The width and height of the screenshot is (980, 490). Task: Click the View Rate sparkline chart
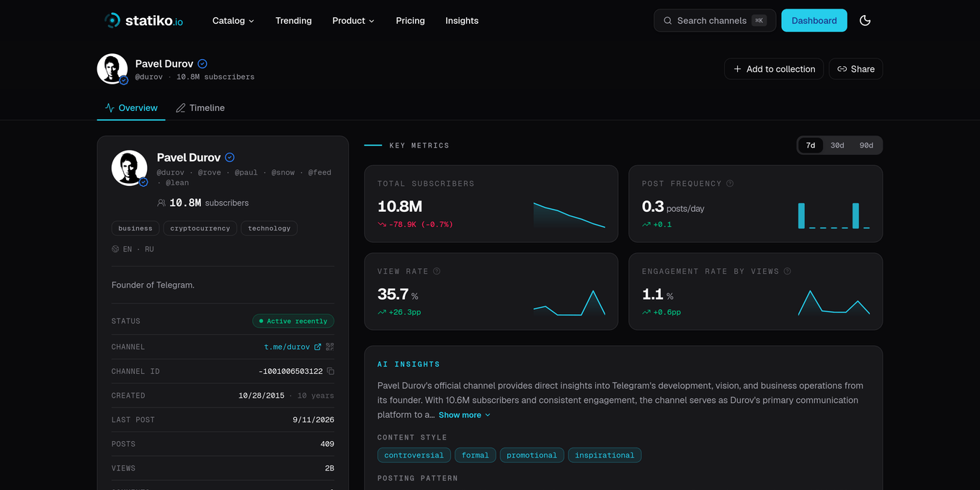569,303
